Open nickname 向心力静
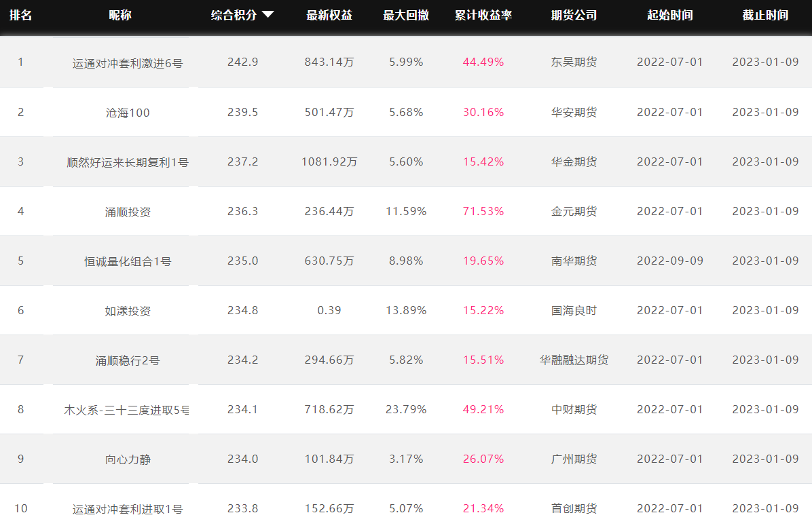The image size is (812, 532). (128, 459)
